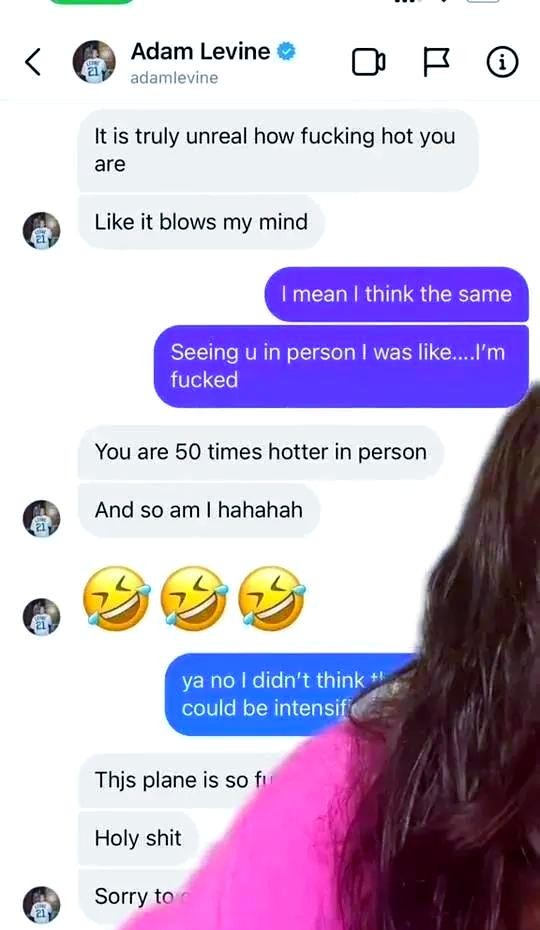Tap the avatar next to laughing emojis

pos(42,617)
